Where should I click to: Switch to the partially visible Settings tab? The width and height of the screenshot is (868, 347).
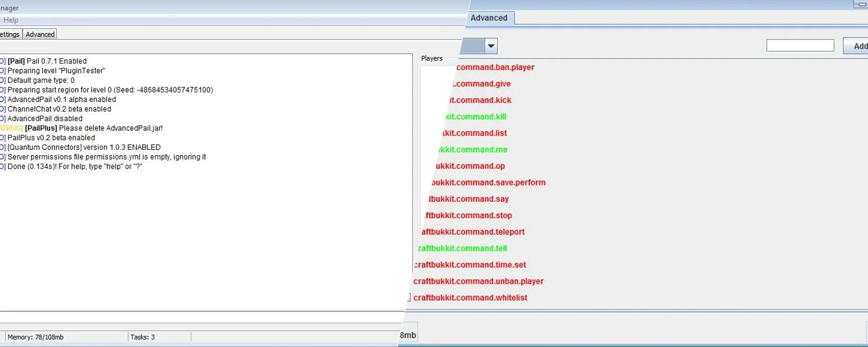click(10, 34)
